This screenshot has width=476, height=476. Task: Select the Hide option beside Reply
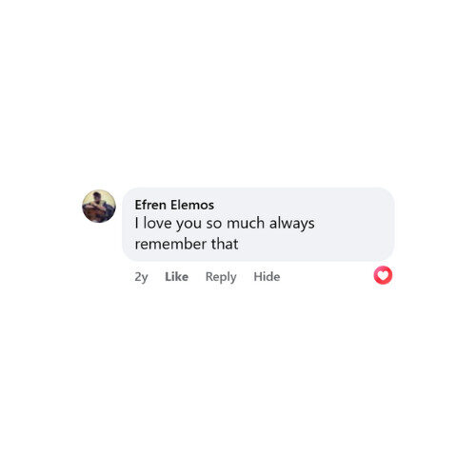coord(267,277)
